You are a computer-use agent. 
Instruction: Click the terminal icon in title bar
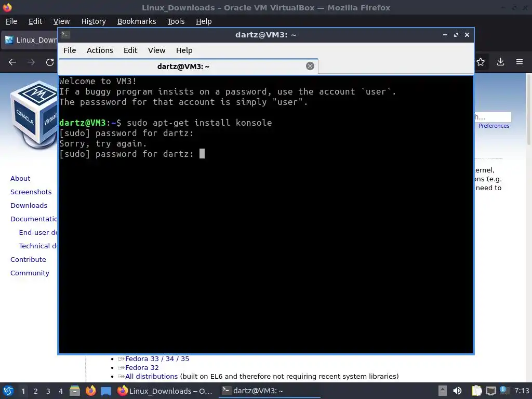tap(65, 35)
